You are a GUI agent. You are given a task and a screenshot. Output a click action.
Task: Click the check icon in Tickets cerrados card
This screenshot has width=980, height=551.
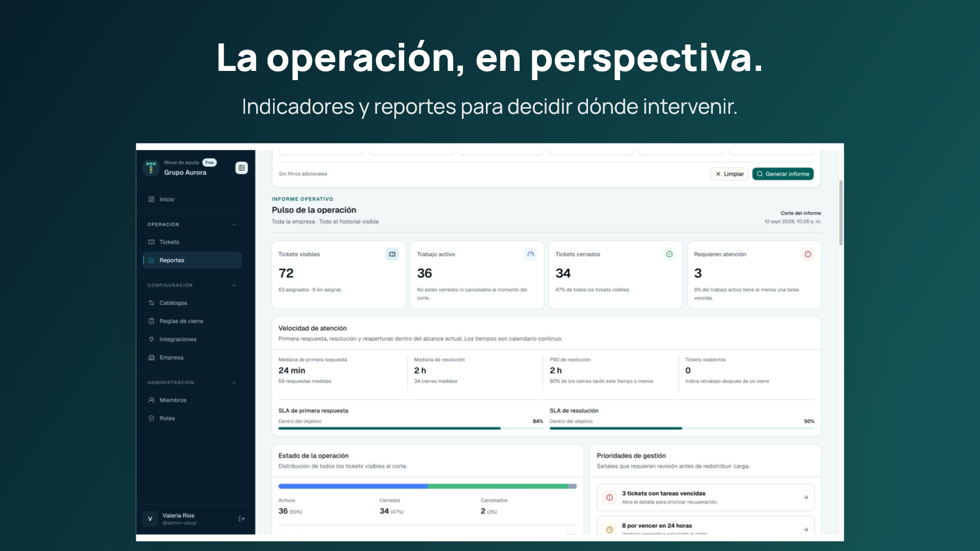[x=669, y=254]
